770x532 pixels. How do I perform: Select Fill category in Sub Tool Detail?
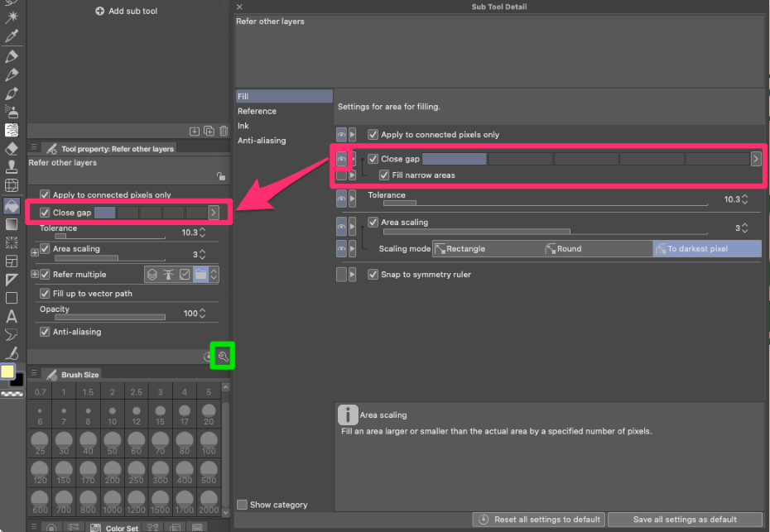point(284,96)
